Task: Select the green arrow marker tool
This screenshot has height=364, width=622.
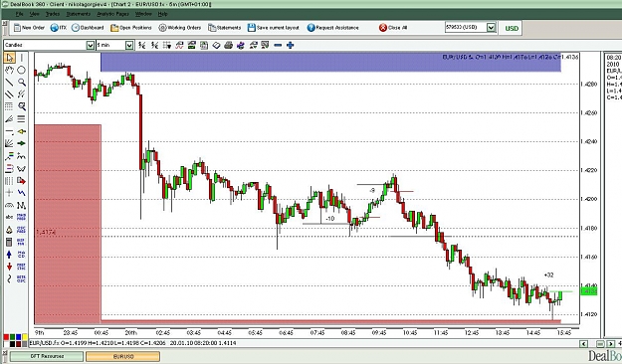Action: [22, 143]
